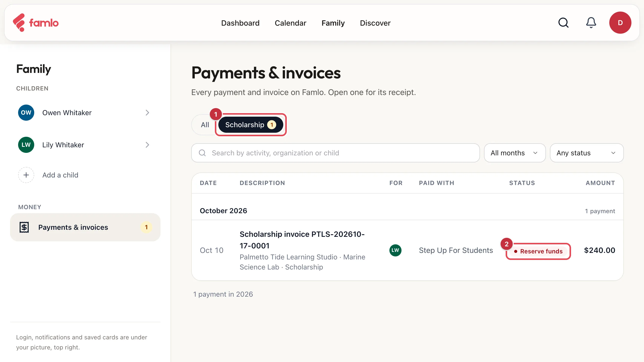The width and height of the screenshot is (644, 362).
Task: Open the Family nav item
Action: [333, 23]
